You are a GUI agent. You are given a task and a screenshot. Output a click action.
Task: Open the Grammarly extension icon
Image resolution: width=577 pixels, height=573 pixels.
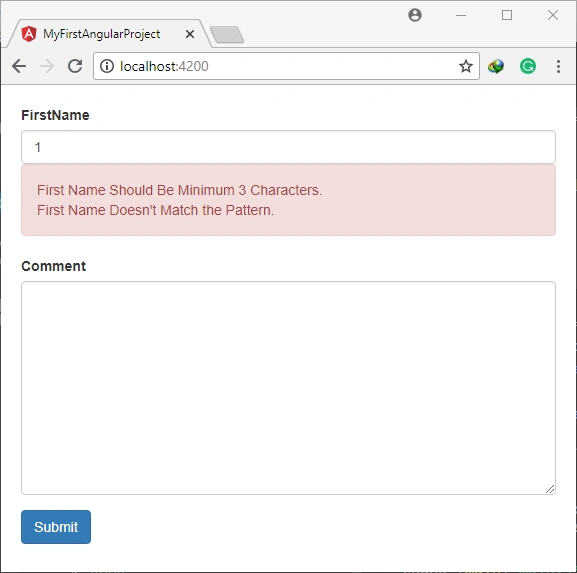(528, 66)
